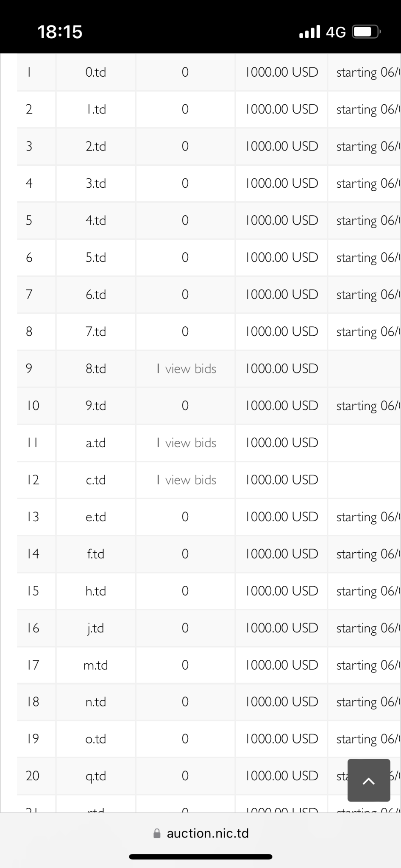Tap row number 14 for f.td
Screen dimensions: 401x868
coord(33,554)
